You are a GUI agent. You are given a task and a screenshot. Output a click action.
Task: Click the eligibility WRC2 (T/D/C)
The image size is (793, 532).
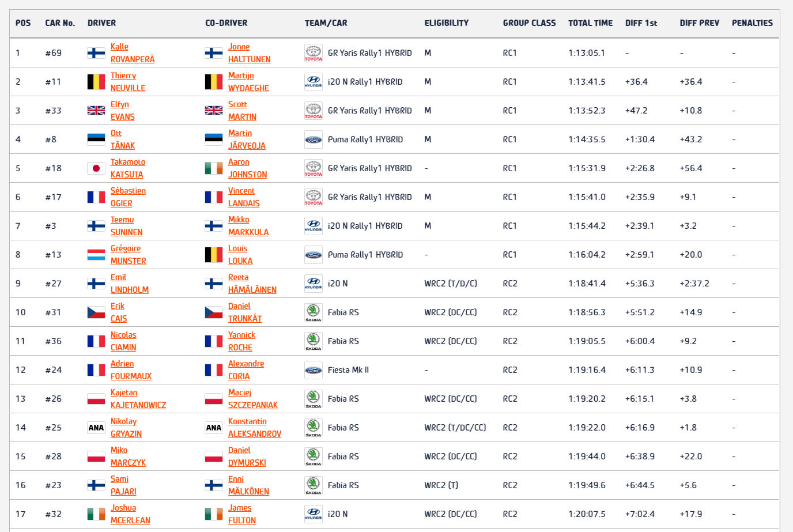(451, 284)
